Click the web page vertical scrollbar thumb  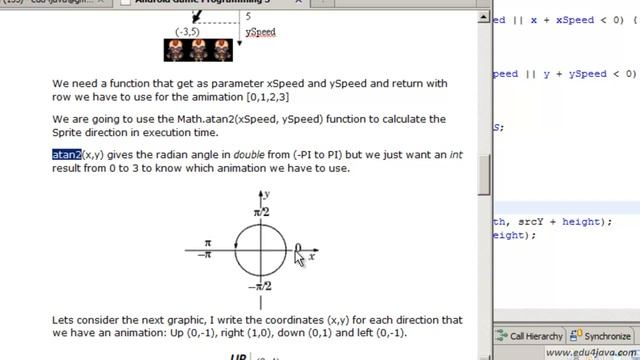pos(484,175)
